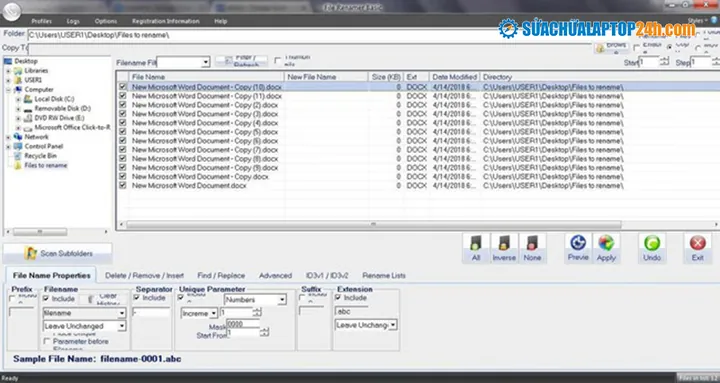Switch to Rename Lists tab
This screenshot has width=720, height=383.
point(384,276)
